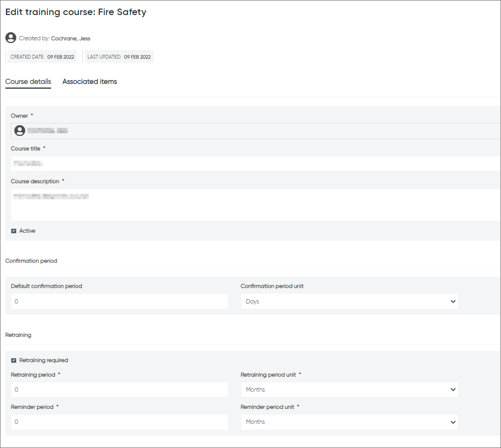Click the CREATED DATE 09 FEB 2022 badge

point(41,56)
